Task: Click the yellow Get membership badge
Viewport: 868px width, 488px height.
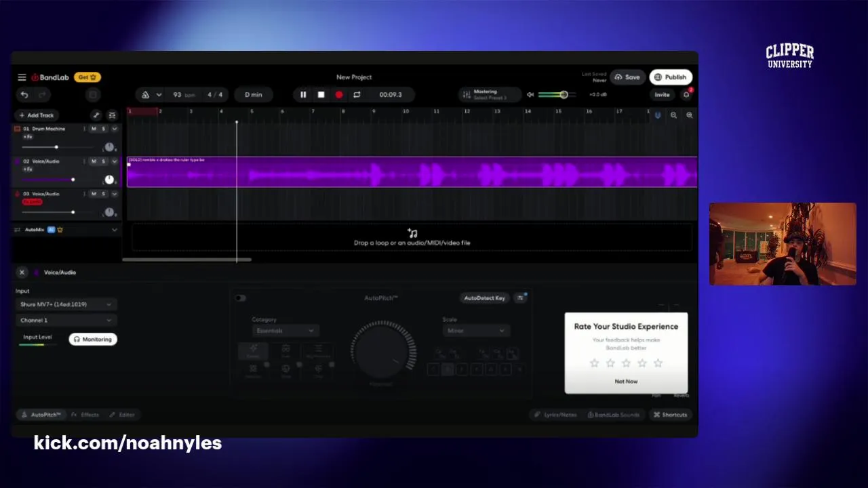Action: (x=87, y=77)
